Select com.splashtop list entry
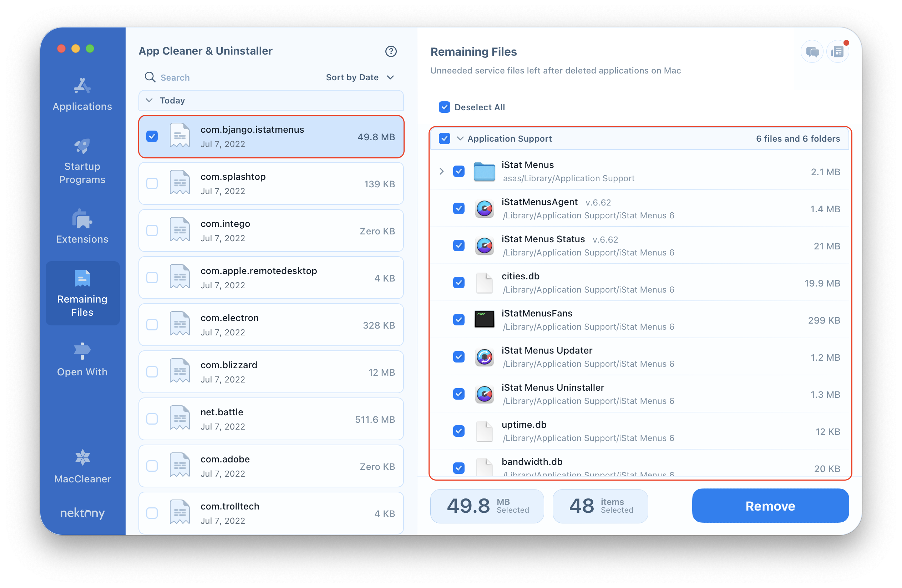Image resolution: width=902 pixels, height=588 pixels. coord(272,184)
